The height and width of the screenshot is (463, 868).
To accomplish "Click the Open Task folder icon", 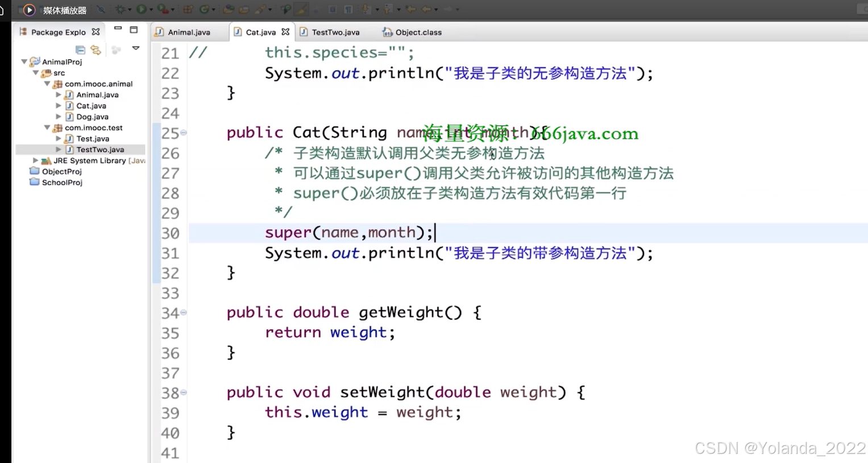I will click(244, 10).
